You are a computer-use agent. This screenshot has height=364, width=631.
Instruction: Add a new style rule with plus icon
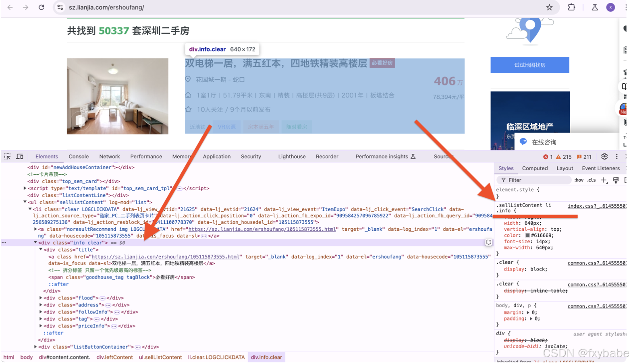[604, 180]
